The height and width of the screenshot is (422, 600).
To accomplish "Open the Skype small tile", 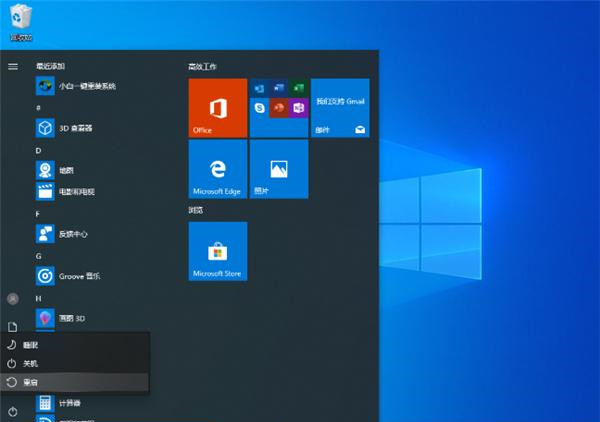I will click(259, 108).
